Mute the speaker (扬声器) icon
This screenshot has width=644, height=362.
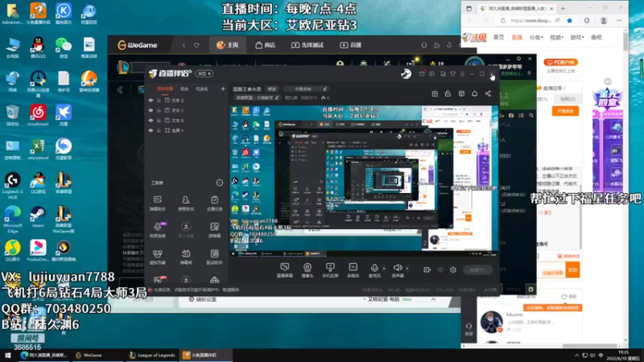point(397,268)
